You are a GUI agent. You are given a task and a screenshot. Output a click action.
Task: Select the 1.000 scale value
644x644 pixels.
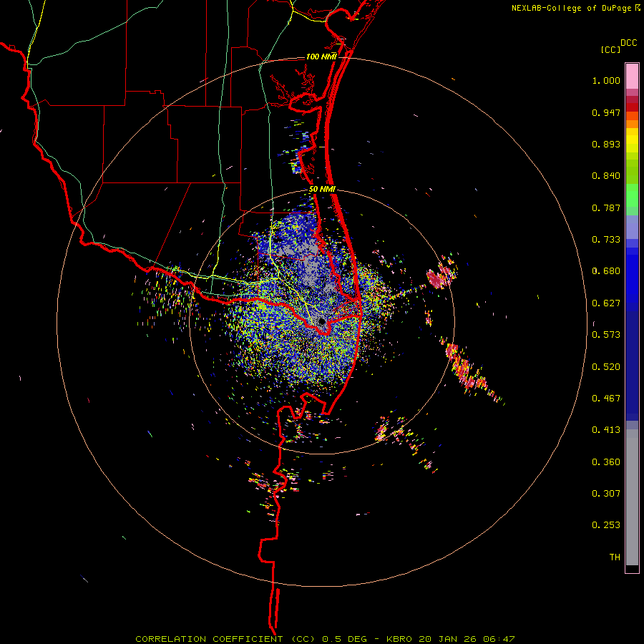(x=606, y=80)
